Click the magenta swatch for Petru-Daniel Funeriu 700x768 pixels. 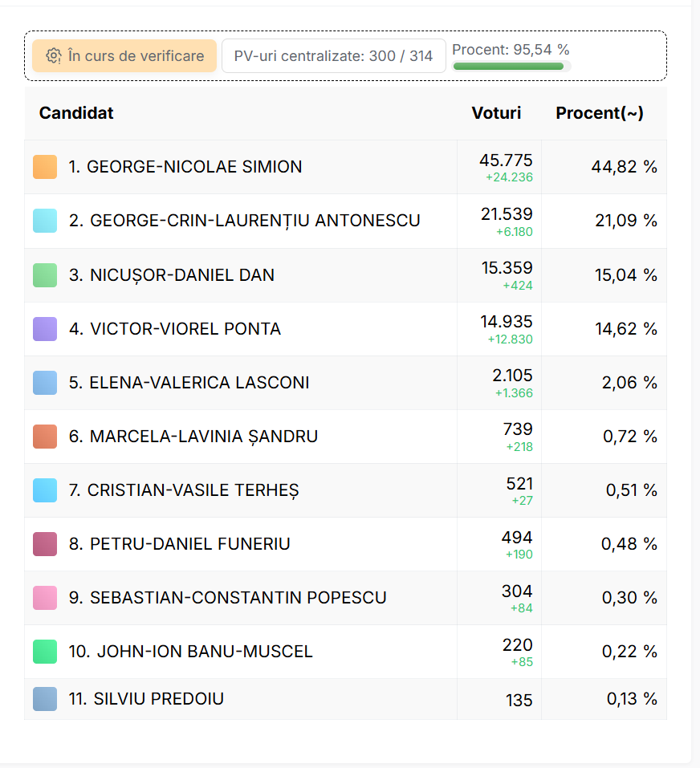point(45,544)
